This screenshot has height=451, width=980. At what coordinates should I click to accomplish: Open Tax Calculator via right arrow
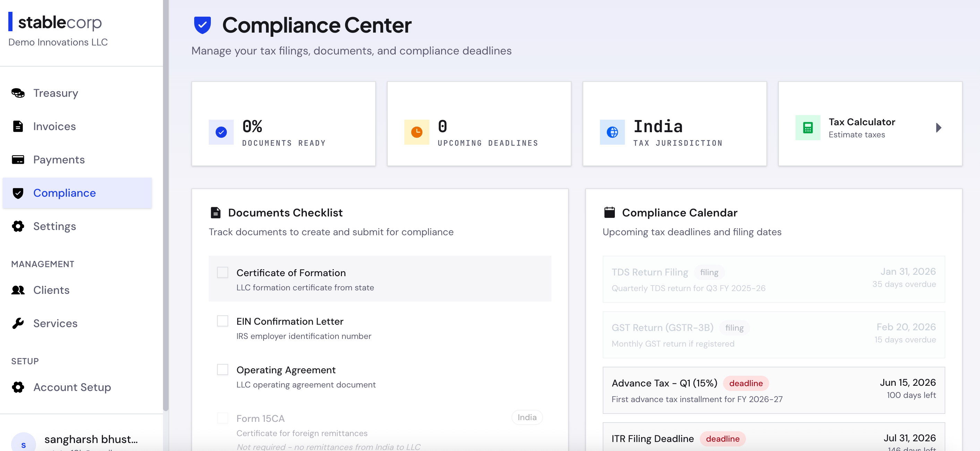click(x=938, y=128)
